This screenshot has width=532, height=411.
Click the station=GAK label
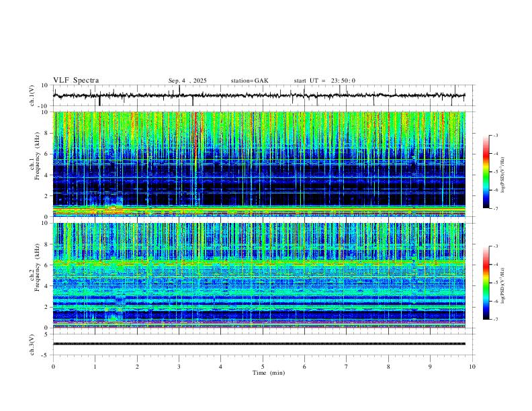249,81
